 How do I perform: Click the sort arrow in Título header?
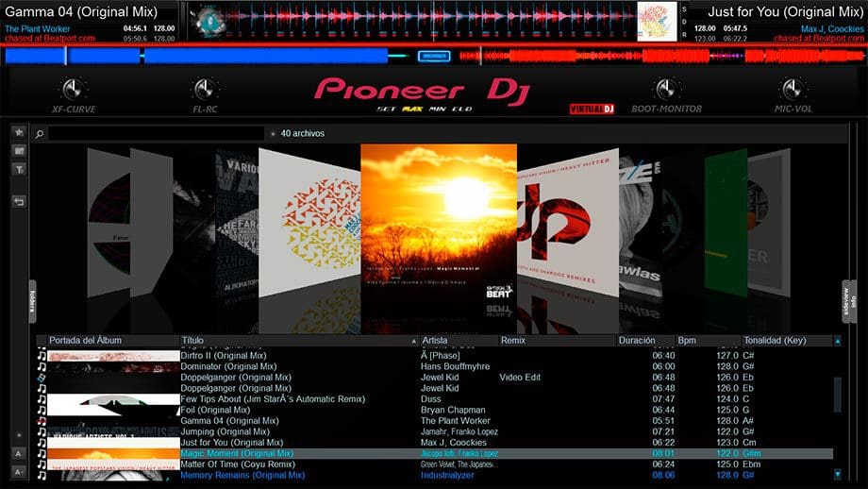413,341
